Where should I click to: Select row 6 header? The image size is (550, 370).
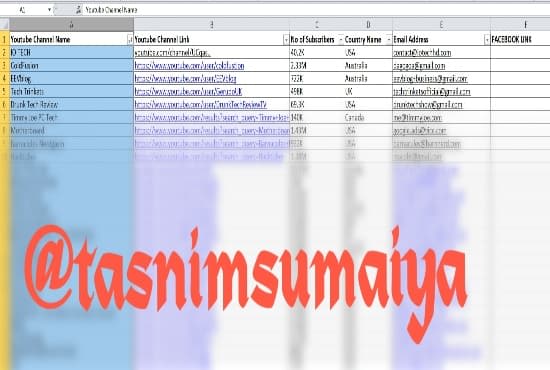[5, 104]
